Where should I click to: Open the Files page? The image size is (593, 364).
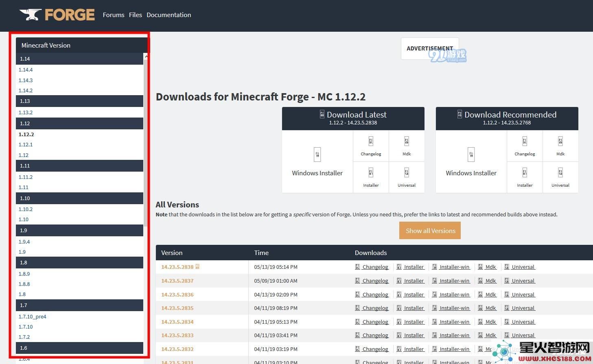pyautogui.click(x=136, y=15)
